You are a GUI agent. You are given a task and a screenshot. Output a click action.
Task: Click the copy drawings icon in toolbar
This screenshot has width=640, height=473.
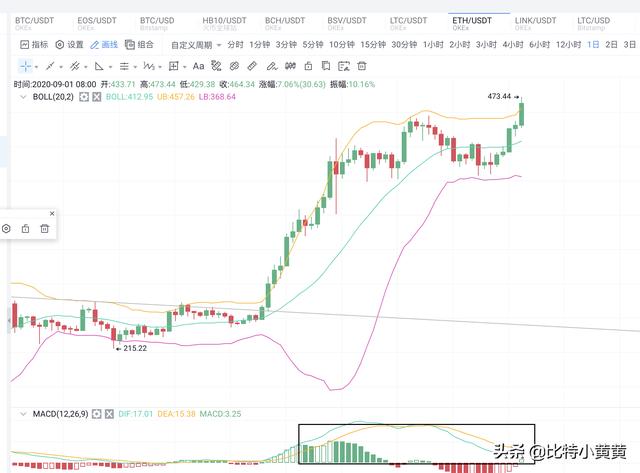point(326,66)
